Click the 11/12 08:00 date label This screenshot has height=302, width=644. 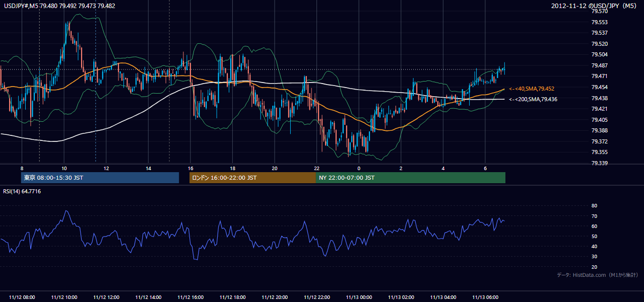coord(22,297)
